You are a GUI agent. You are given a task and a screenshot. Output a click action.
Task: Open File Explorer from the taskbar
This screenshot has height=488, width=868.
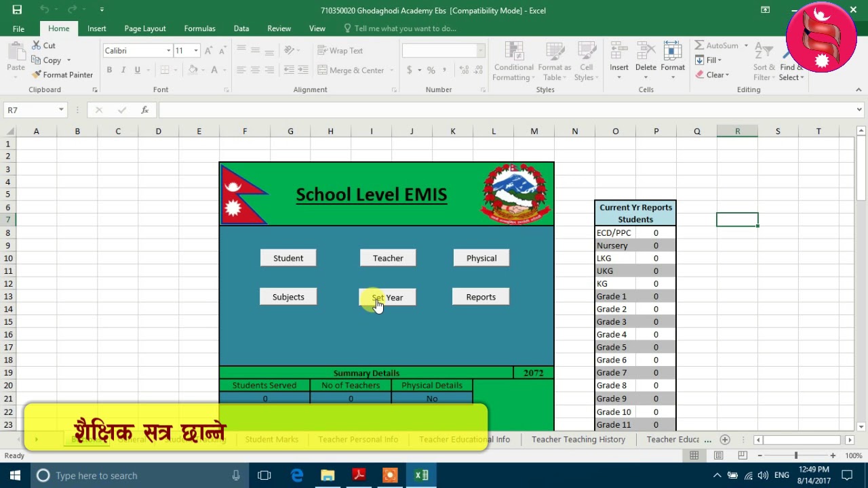point(328,475)
